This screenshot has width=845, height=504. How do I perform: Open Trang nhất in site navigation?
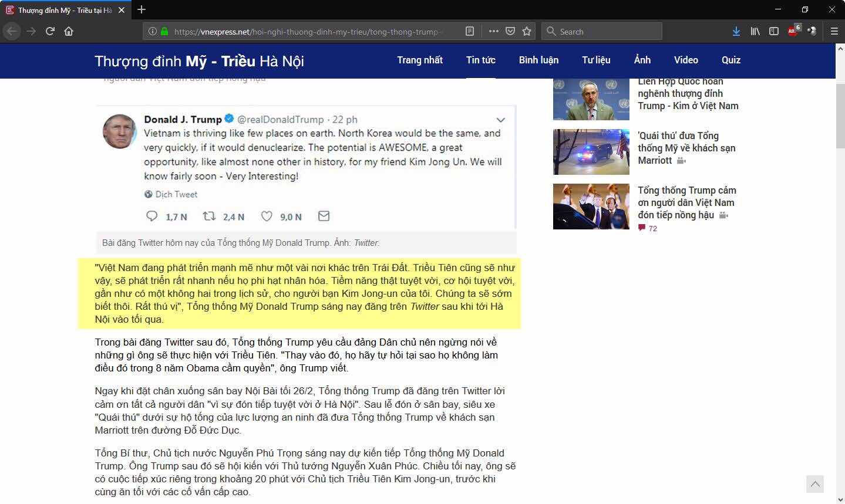[420, 60]
